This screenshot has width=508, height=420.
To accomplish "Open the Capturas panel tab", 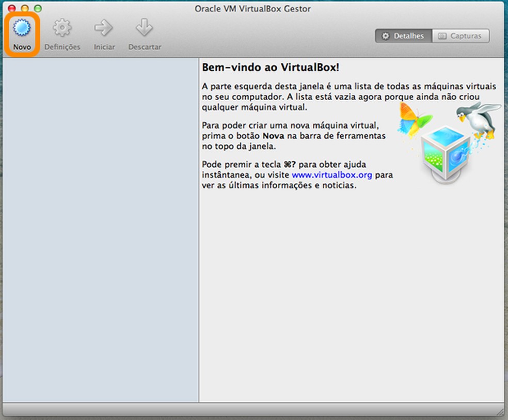I will click(x=461, y=36).
